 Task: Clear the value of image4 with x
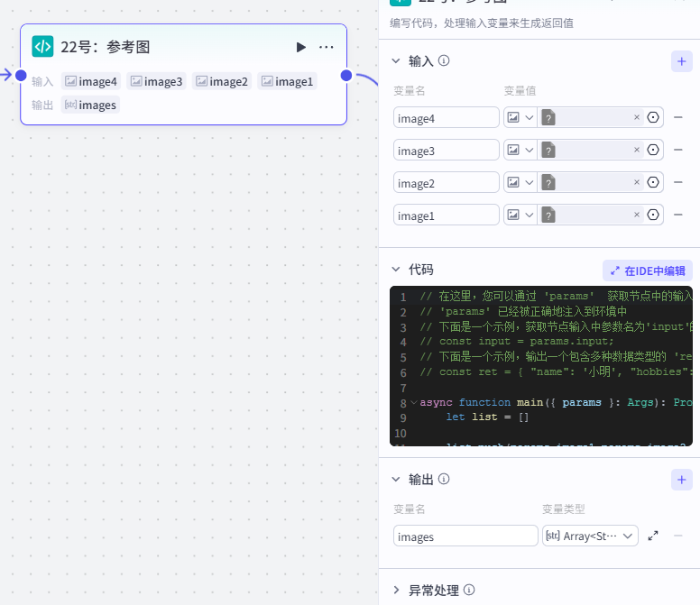(x=637, y=117)
